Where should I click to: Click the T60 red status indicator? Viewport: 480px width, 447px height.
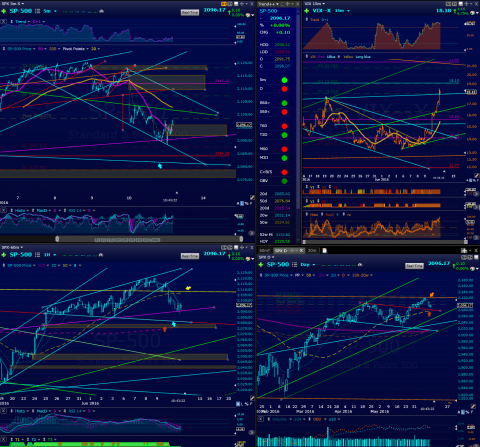tap(284, 126)
